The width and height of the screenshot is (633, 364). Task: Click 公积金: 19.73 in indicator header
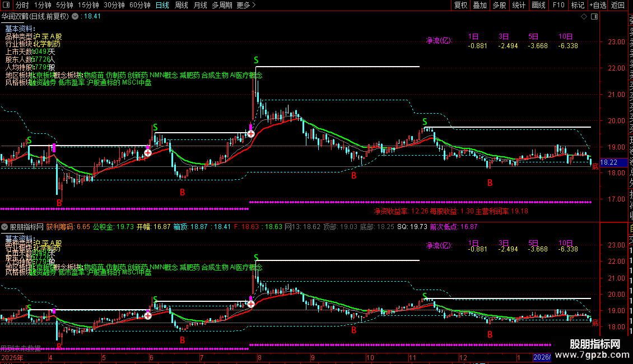113,227
